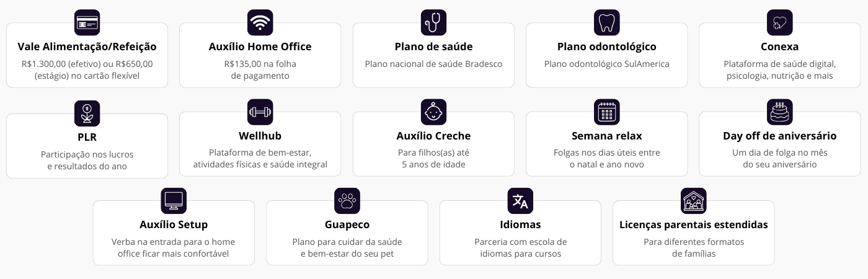
Task: Click the tooth icon for Plano odontológico
Action: [x=606, y=22]
